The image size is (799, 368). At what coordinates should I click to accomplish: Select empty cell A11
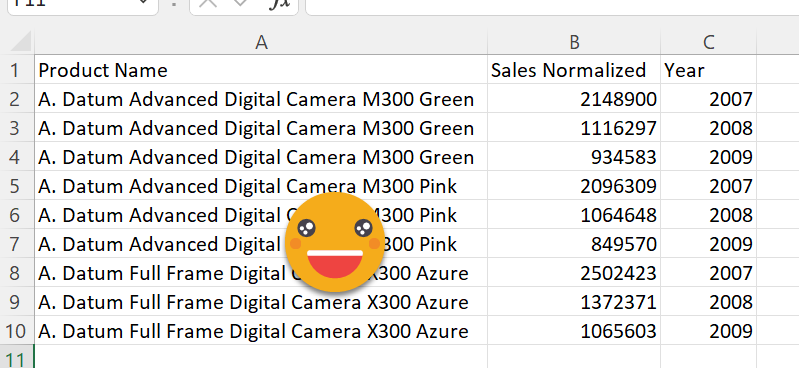click(261, 357)
